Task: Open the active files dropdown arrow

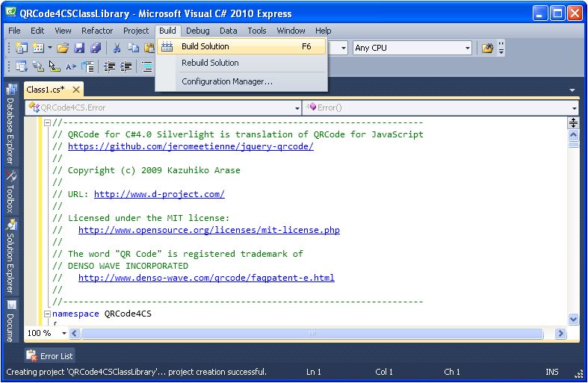Action: click(x=572, y=90)
